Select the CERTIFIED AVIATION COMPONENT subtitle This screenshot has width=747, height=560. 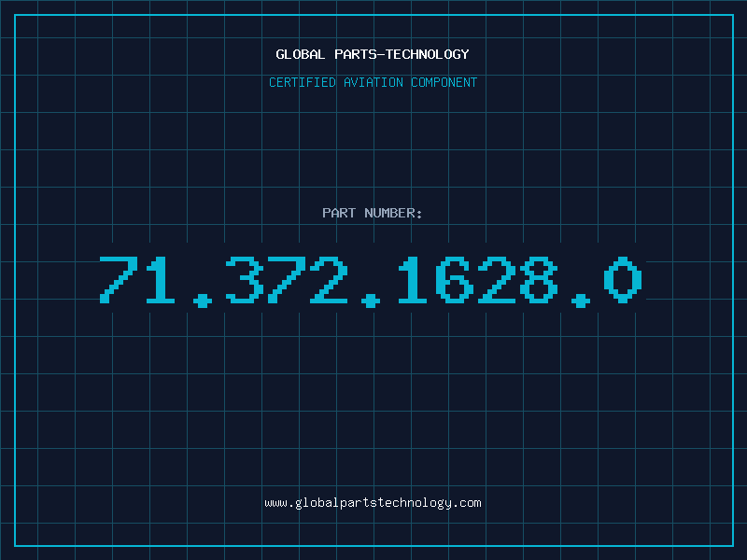tap(373, 82)
